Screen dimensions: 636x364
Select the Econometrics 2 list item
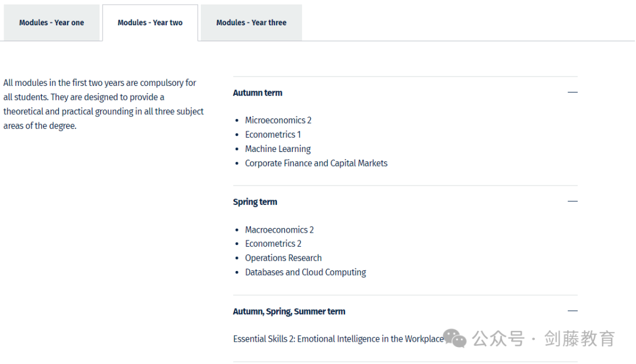[x=273, y=244]
